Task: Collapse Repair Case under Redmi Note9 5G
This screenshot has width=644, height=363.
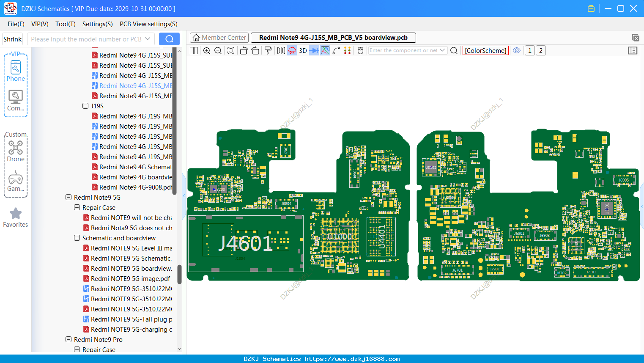Action: click(x=77, y=207)
